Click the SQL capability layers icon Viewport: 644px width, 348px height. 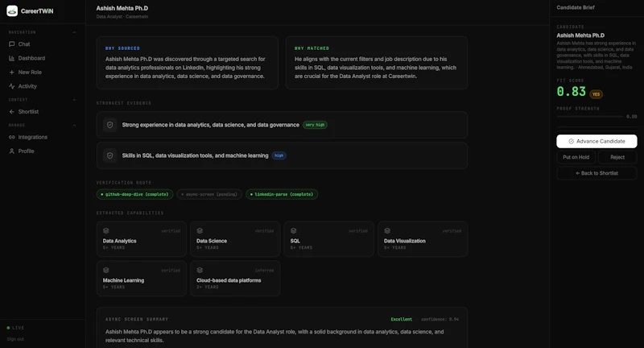(x=293, y=230)
